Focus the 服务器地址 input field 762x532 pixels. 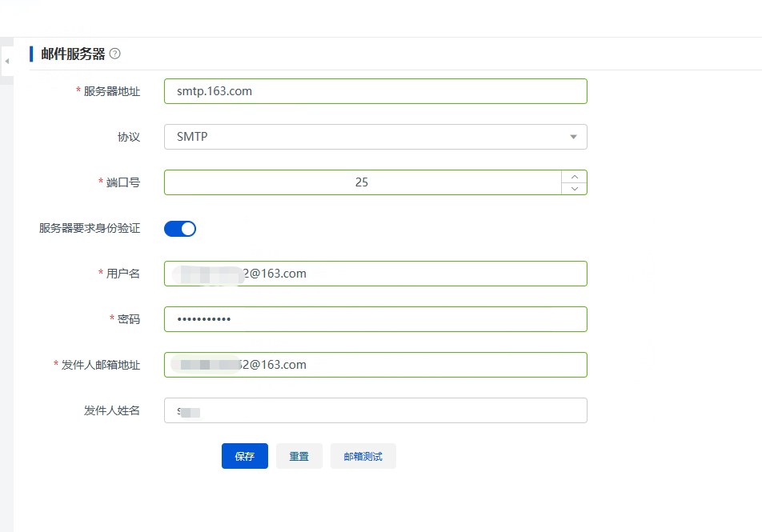(x=375, y=91)
